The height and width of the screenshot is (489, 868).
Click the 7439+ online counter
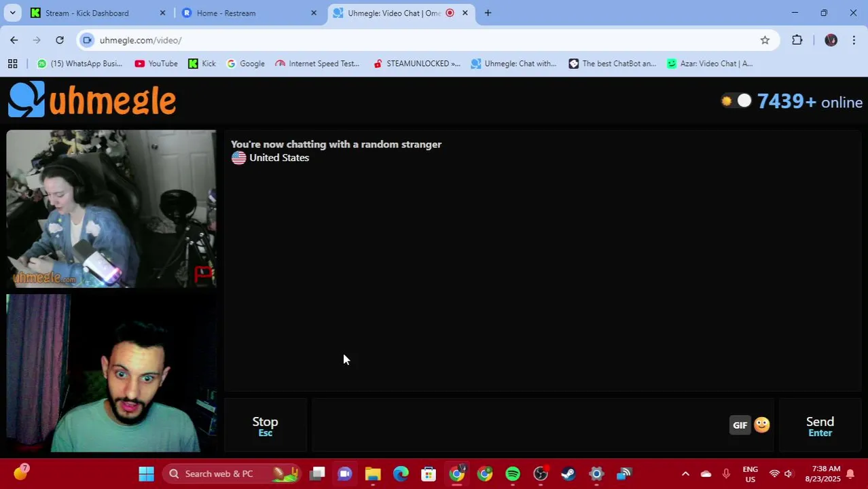point(810,101)
